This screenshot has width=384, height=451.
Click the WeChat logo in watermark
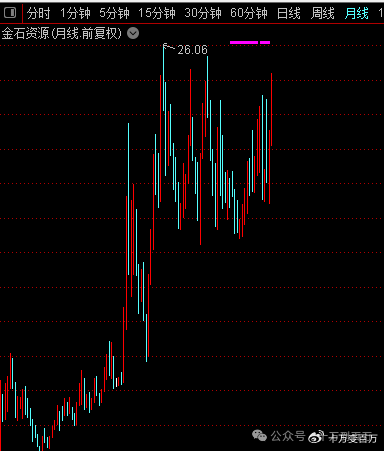click(x=260, y=435)
